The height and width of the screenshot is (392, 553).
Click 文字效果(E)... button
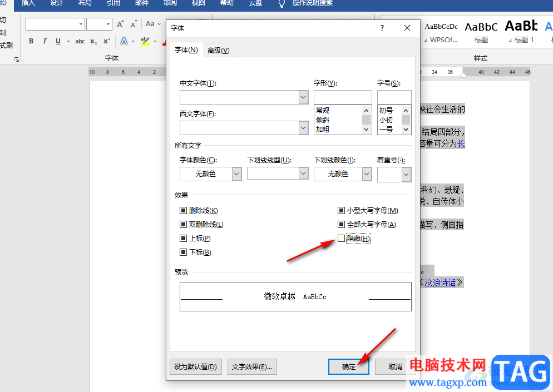pos(252,366)
